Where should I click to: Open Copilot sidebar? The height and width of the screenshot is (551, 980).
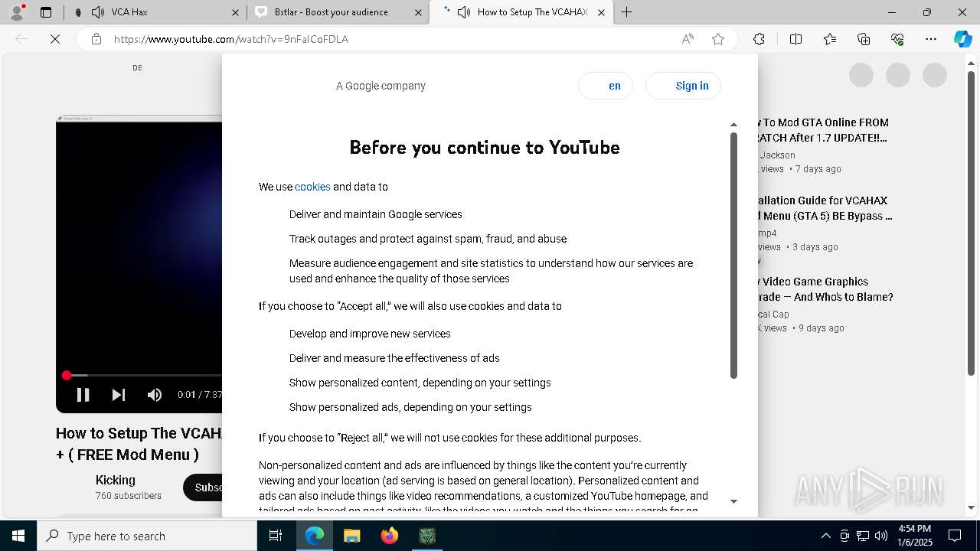coord(962,39)
